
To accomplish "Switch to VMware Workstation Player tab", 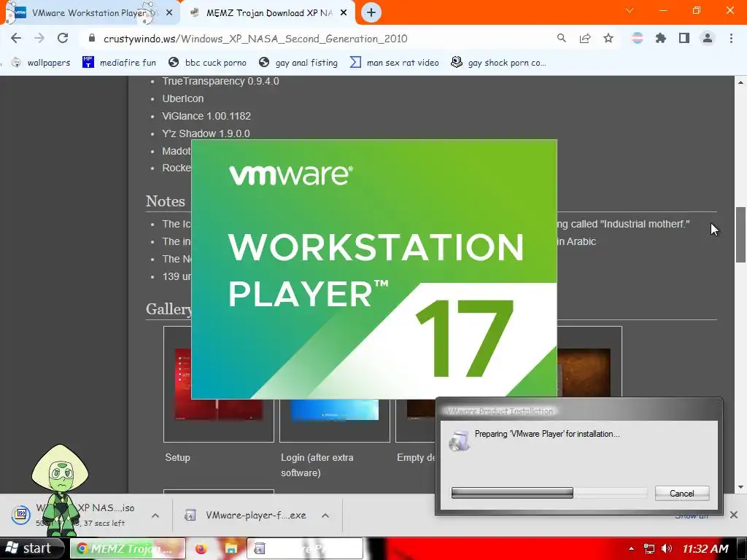I will click(90, 13).
